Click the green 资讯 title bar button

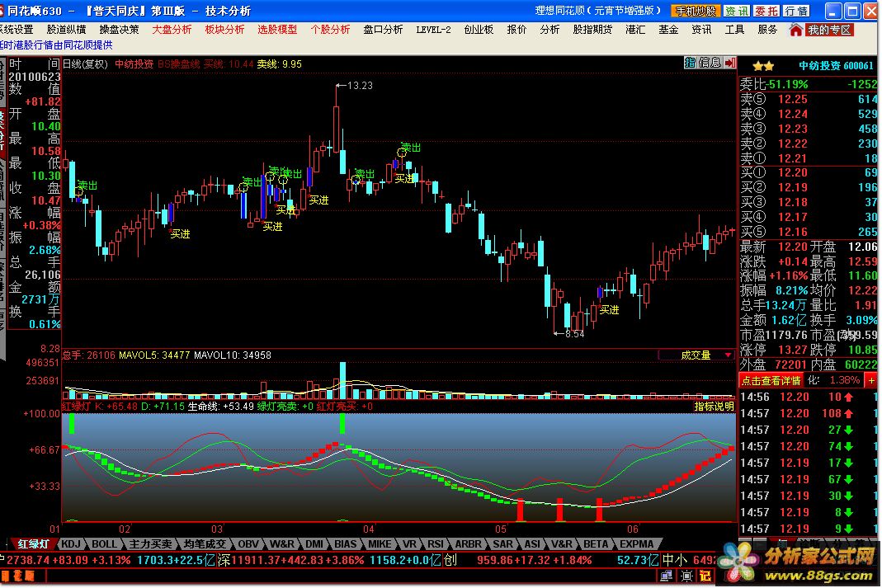(736, 12)
